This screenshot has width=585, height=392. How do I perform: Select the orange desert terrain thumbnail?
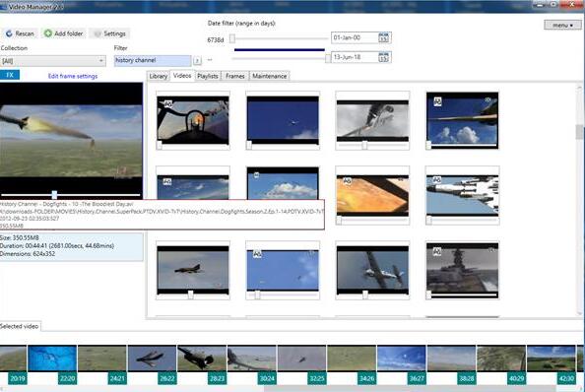pyautogui.click(x=372, y=195)
